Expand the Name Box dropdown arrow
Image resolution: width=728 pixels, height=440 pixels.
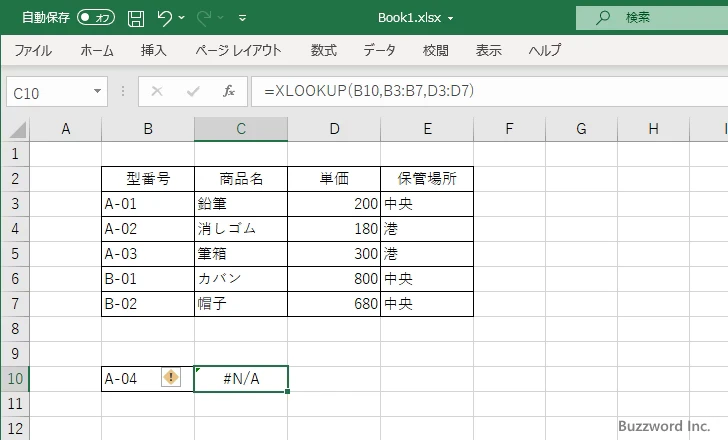coord(98,91)
